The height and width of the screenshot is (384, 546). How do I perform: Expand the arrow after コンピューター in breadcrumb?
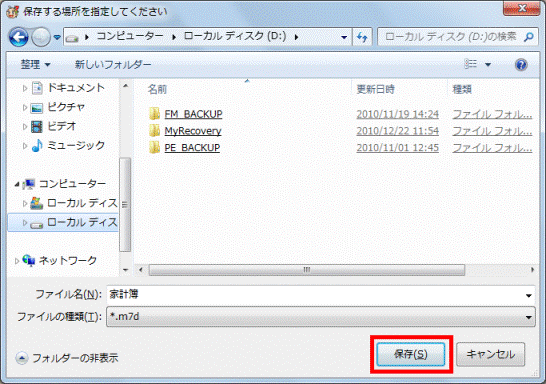173,37
